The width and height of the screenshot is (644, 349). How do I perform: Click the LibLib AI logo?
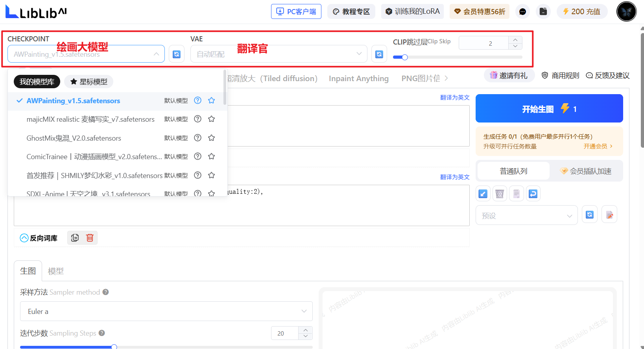[x=36, y=12]
